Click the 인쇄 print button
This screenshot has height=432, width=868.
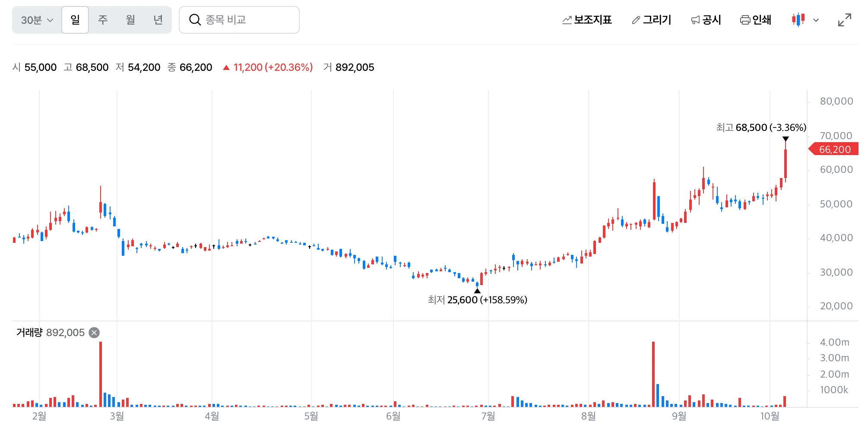[756, 20]
